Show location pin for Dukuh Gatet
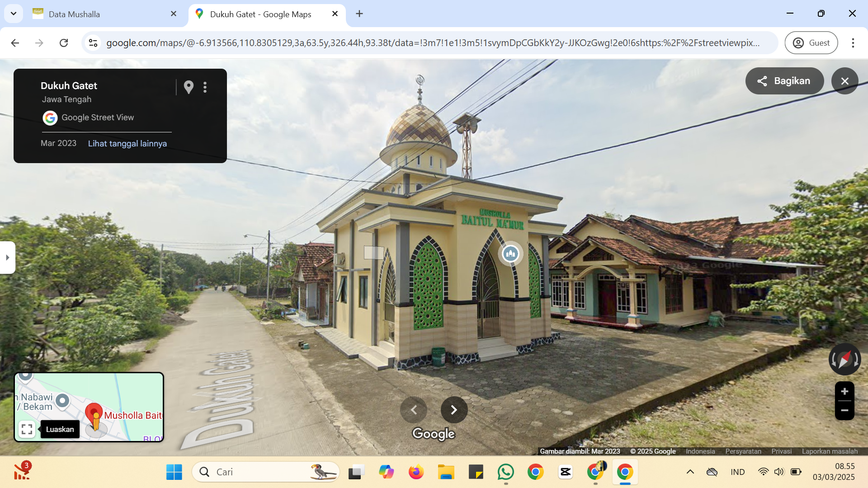868x488 pixels. pyautogui.click(x=189, y=87)
